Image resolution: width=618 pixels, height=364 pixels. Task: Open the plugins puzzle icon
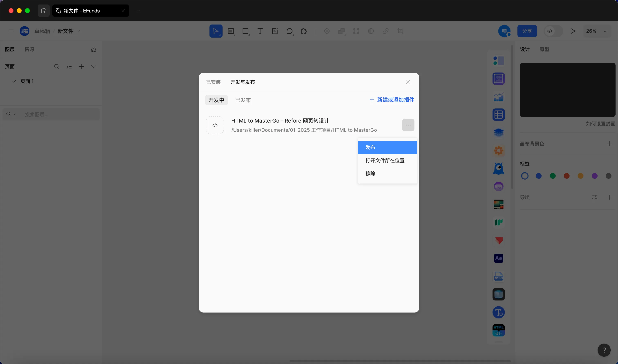coord(304,31)
